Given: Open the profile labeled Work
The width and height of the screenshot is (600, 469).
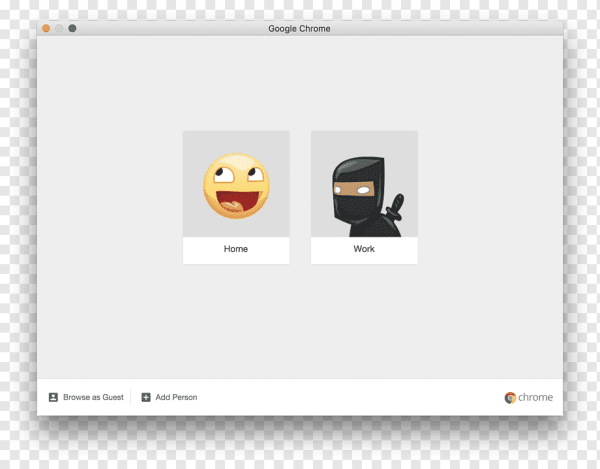Looking at the screenshot, I should pyautogui.click(x=364, y=249).
